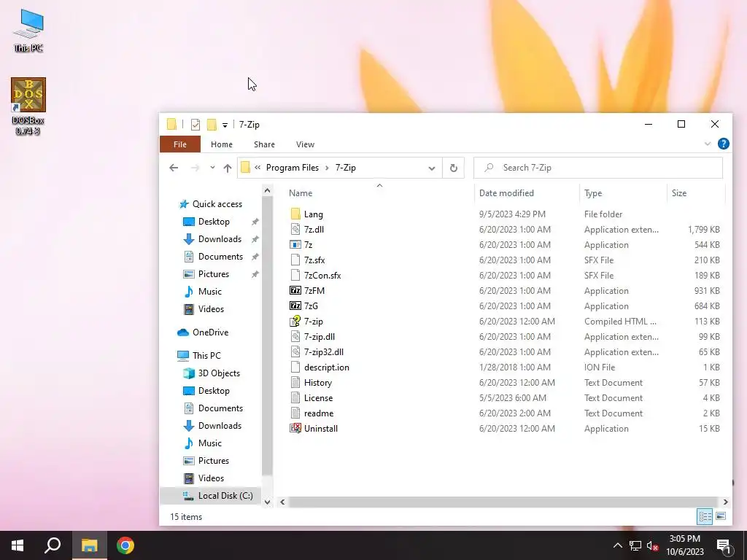The image size is (747, 560).
Task: Switch to details view layout icon
Action: tap(705, 516)
